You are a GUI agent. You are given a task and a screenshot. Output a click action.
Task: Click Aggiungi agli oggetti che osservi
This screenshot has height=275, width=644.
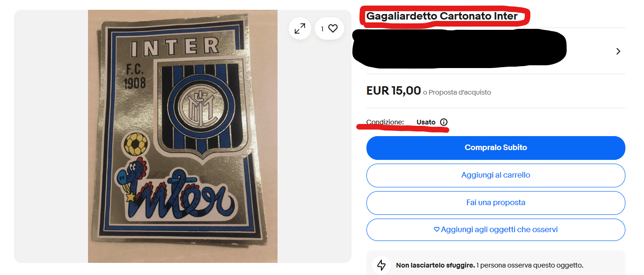(x=496, y=230)
